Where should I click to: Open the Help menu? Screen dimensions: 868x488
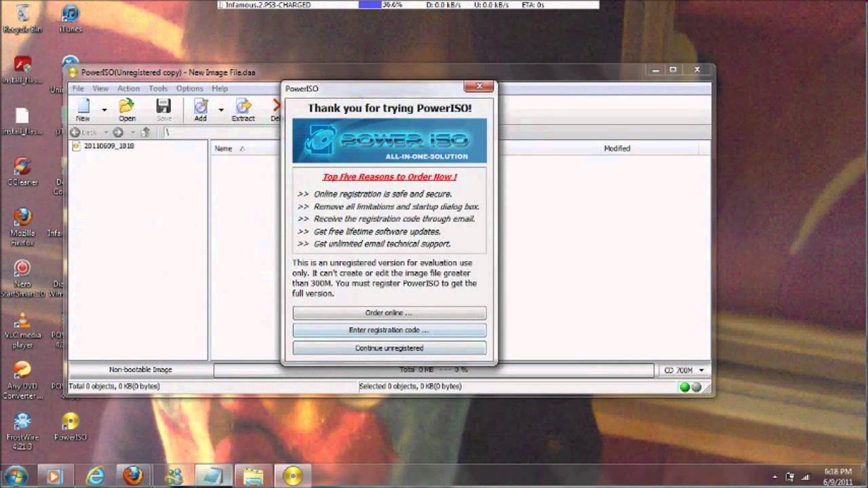[x=220, y=89]
